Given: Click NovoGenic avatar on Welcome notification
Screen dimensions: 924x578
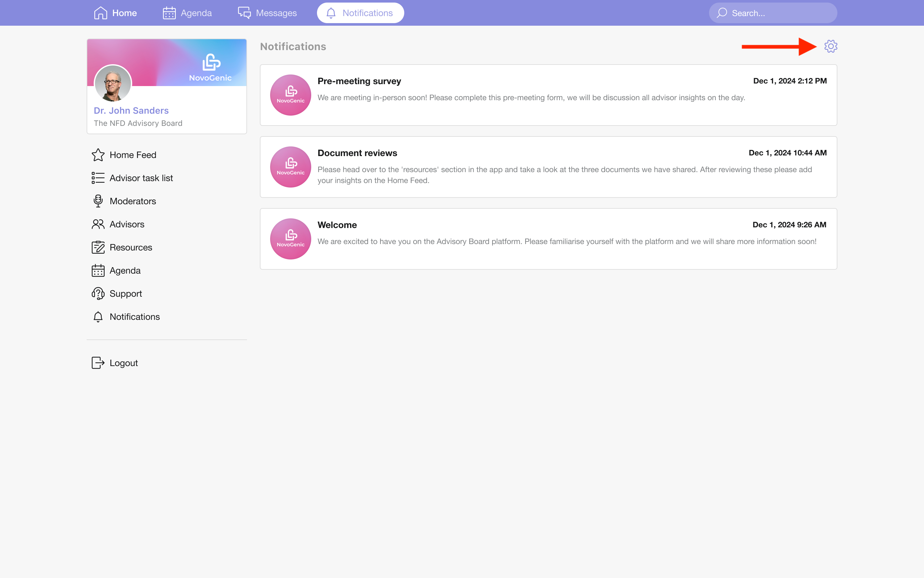Looking at the screenshot, I should point(291,239).
